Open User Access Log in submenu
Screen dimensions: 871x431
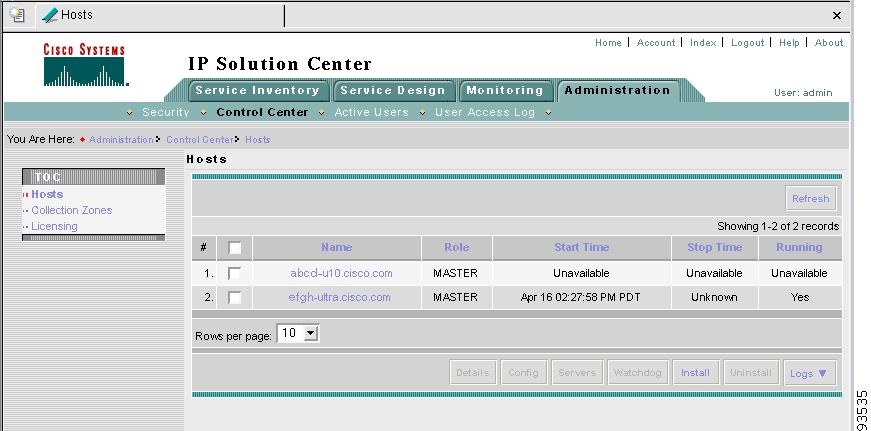coord(484,112)
